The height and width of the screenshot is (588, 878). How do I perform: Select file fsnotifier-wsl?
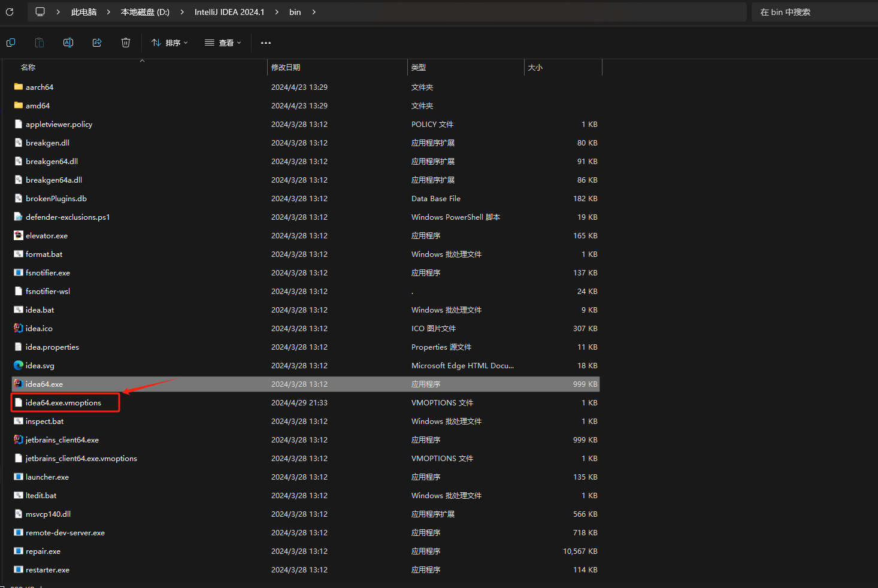tap(48, 291)
